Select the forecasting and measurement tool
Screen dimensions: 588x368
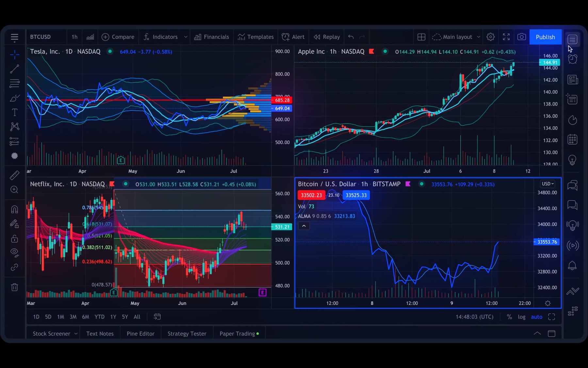point(14,141)
